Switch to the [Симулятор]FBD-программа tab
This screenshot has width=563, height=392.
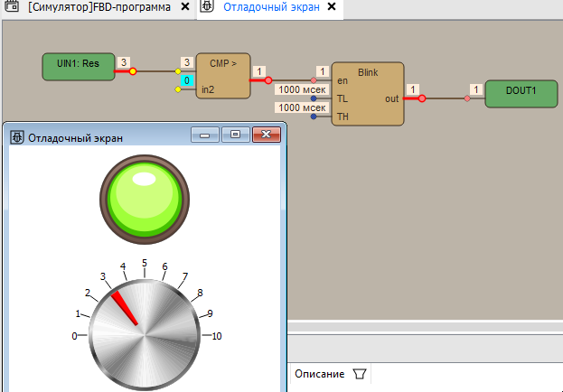(x=99, y=7)
